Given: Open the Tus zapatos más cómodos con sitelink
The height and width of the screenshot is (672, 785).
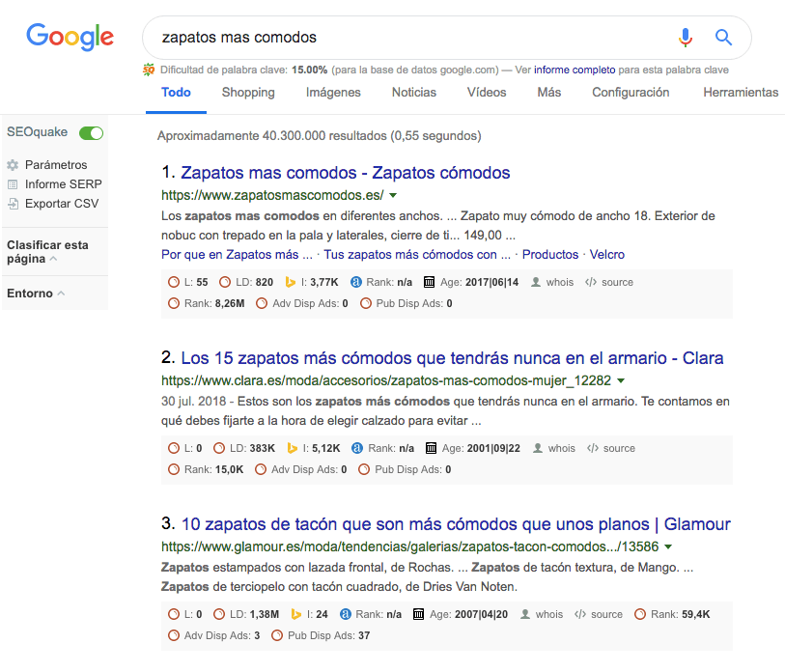Looking at the screenshot, I should click(417, 254).
